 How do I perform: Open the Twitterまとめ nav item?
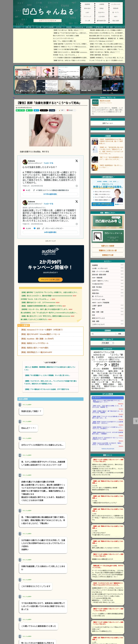click(x=79, y=27)
